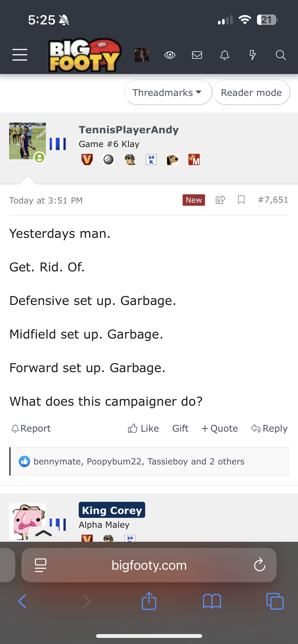Bookmark TennisPlayerAndy's post

pos(241,200)
